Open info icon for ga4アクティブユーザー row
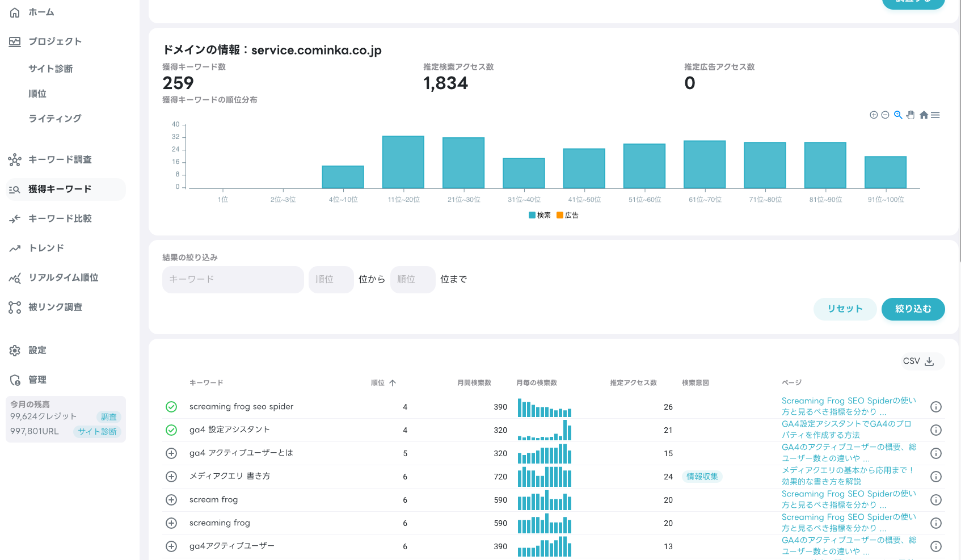961x560 pixels. click(x=936, y=546)
